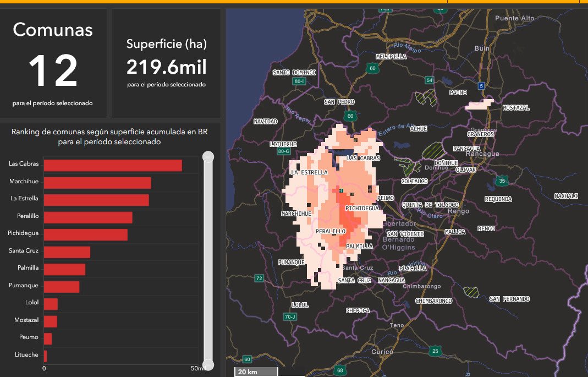Click the Route 66 shield near San Pedro

click(x=350, y=116)
